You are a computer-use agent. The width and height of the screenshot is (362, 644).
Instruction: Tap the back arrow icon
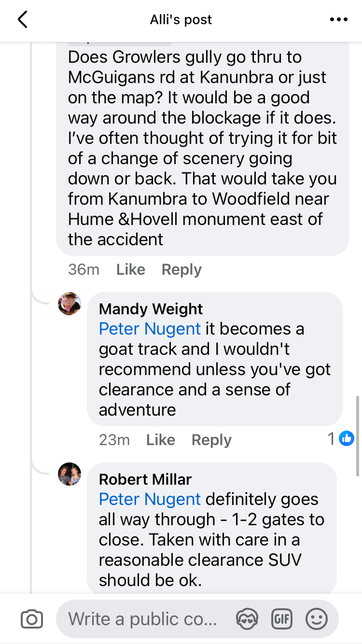tap(22, 19)
